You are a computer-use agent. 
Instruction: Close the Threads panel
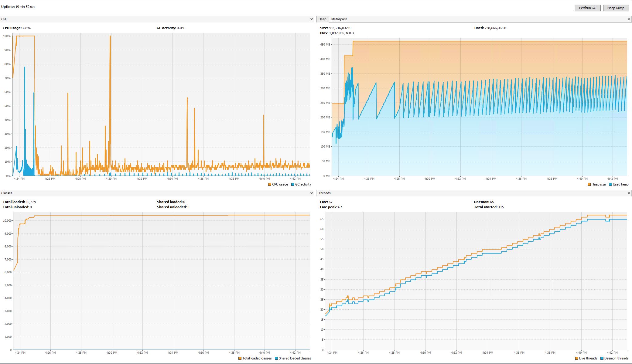tap(629, 193)
